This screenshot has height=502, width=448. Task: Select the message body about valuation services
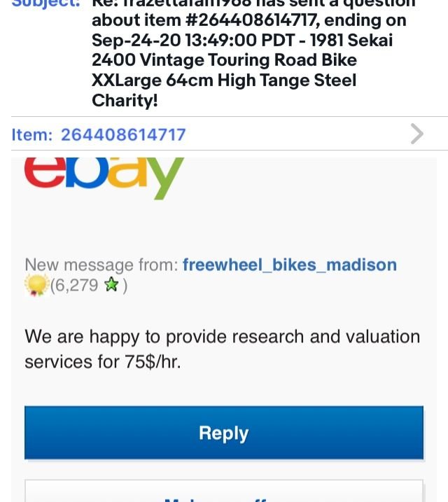(x=223, y=349)
